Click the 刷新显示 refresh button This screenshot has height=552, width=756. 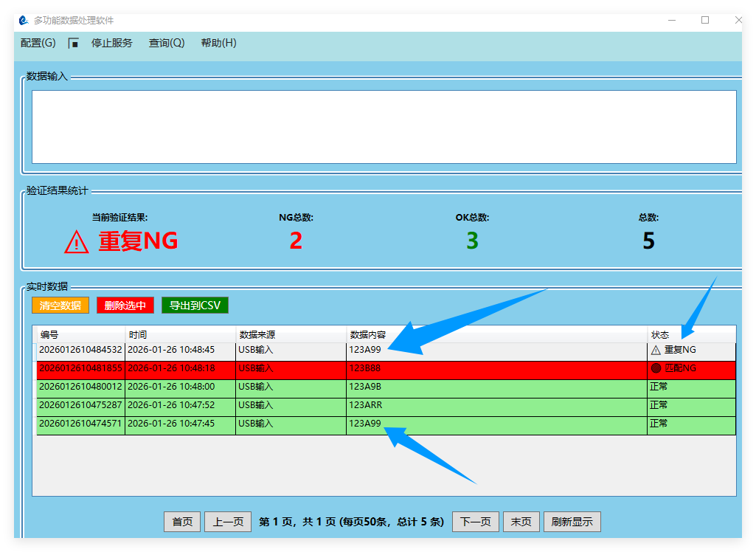572,522
